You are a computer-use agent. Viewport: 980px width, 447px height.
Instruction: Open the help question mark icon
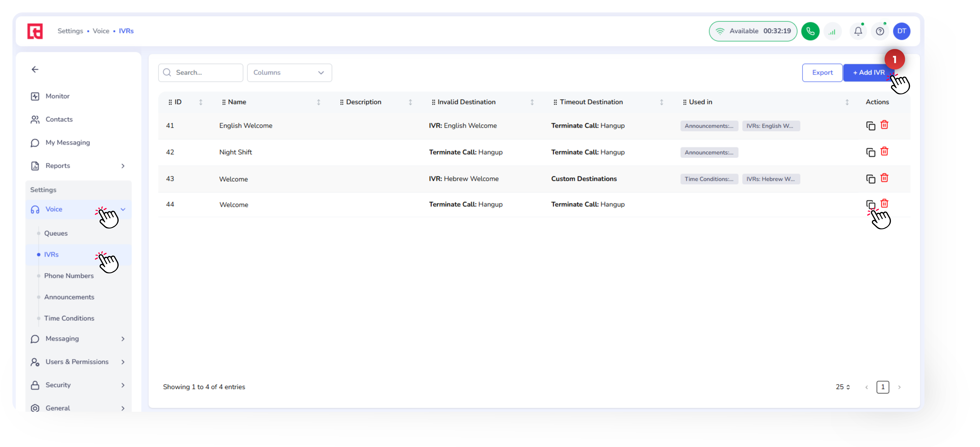[x=880, y=31]
